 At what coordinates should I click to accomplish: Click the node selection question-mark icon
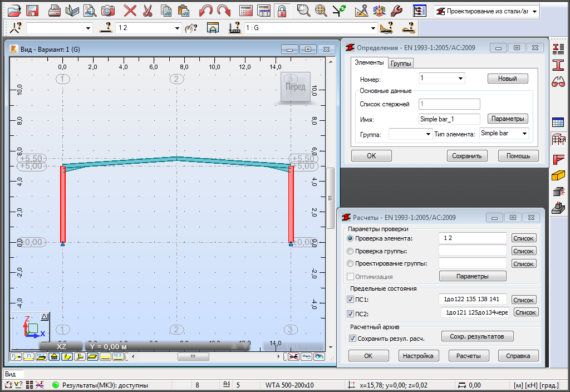[15, 28]
